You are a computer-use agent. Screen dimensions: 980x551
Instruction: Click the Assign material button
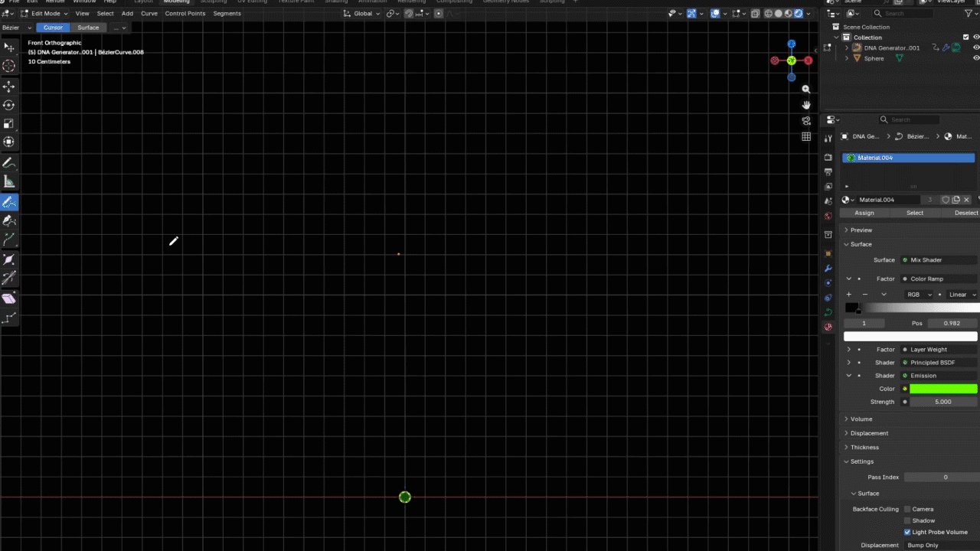pyautogui.click(x=864, y=213)
